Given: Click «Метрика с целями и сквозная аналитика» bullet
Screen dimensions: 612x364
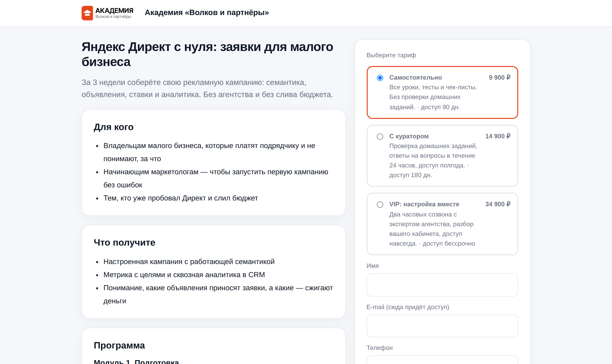Looking at the screenshot, I should tap(184, 275).
